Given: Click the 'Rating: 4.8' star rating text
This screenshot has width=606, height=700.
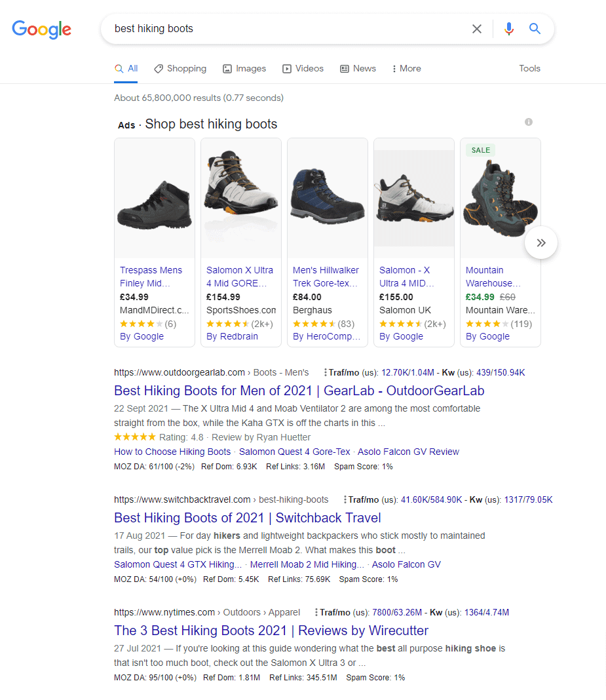Looking at the screenshot, I should pyautogui.click(x=181, y=438).
